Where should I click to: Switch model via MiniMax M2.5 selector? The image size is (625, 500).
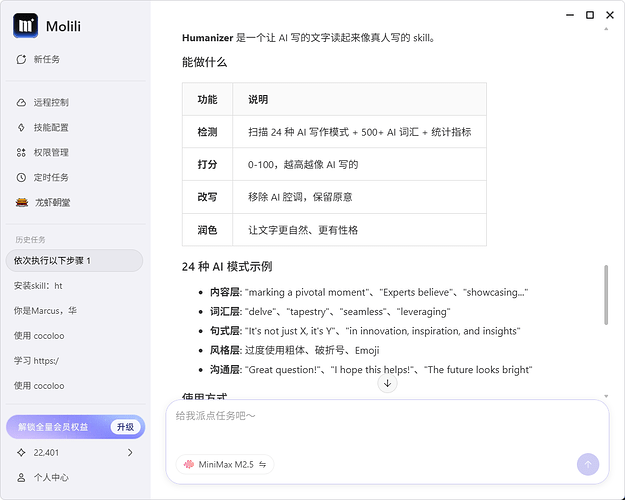[x=225, y=464]
